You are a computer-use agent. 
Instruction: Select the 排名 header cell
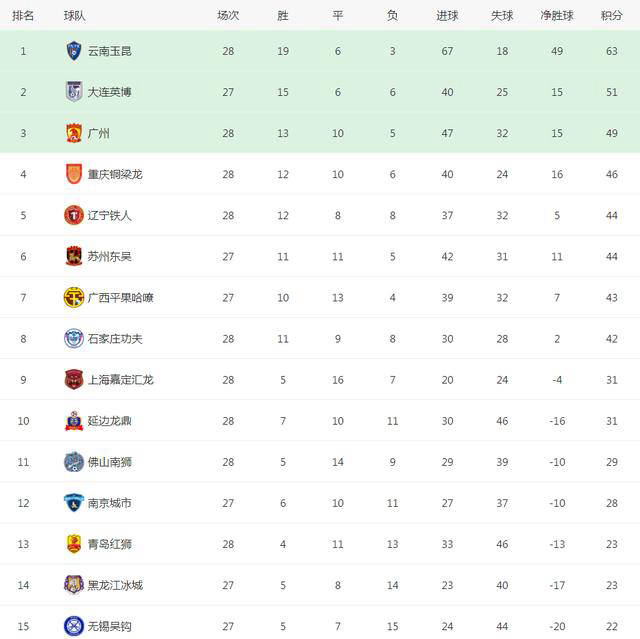(x=23, y=16)
